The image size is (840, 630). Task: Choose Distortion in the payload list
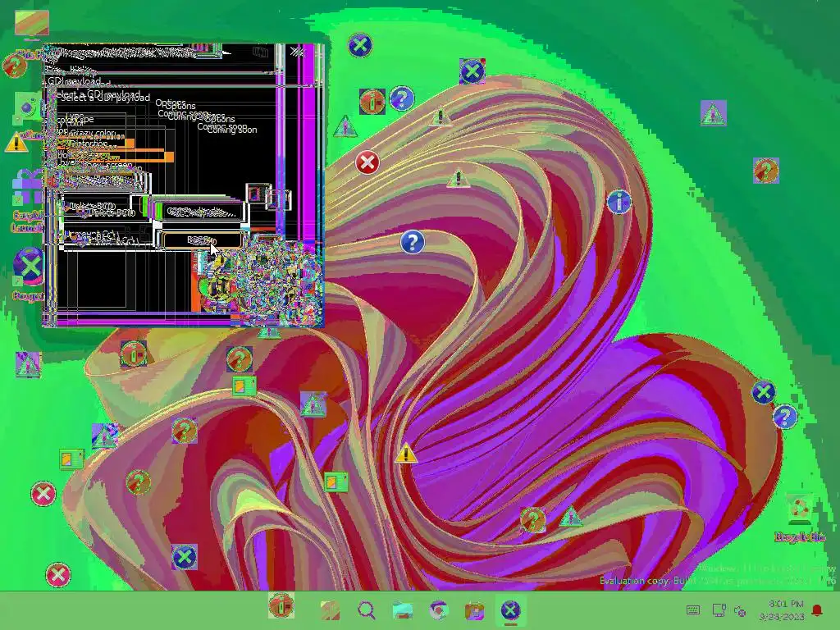tap(89, 144)
